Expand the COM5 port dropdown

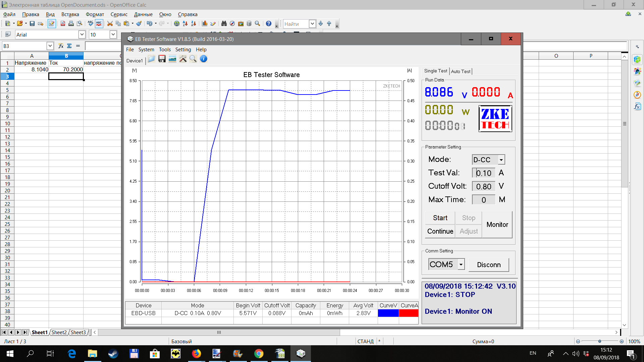pyautogui.click(x=461, y=264)
